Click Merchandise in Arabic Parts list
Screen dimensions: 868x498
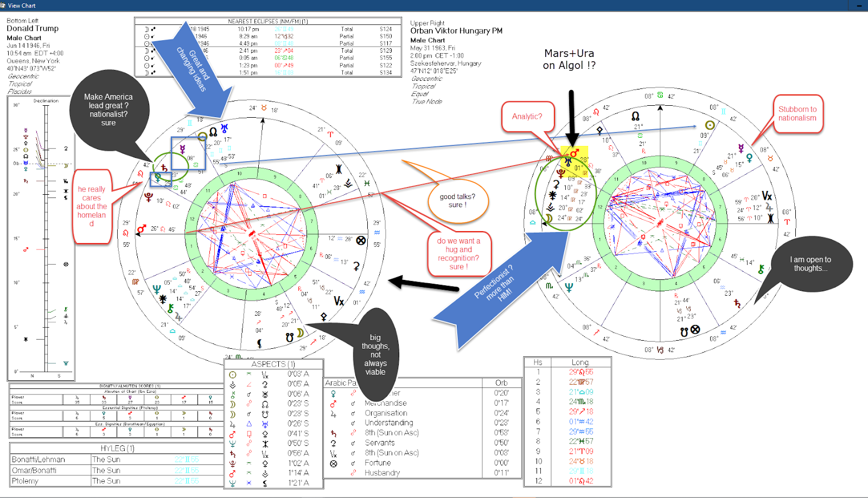point(386,403)
